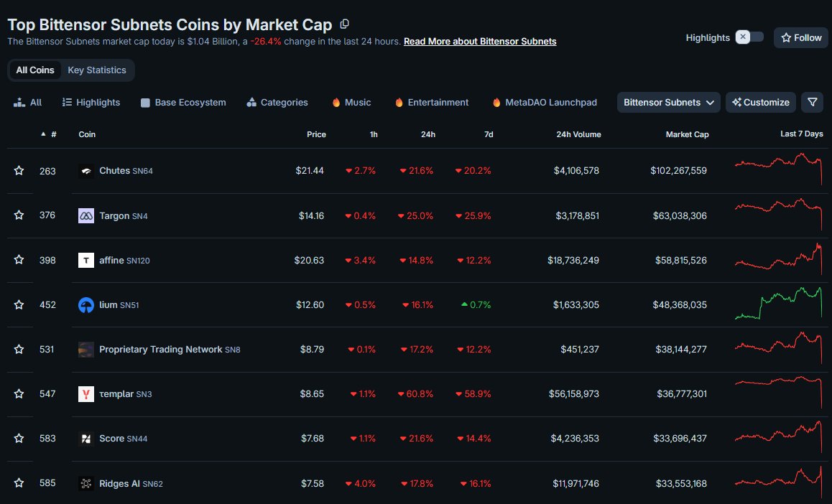Copy the page title with copy icon

tap(345, 24)
